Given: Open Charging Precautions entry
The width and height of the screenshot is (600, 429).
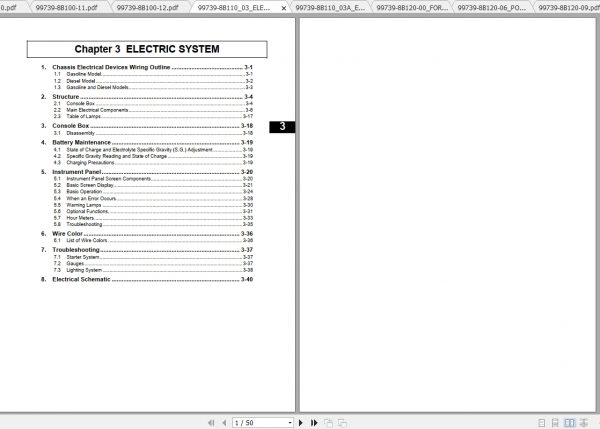Looking at the screenshot, I should pyautogui.click(x=153, y=163).
